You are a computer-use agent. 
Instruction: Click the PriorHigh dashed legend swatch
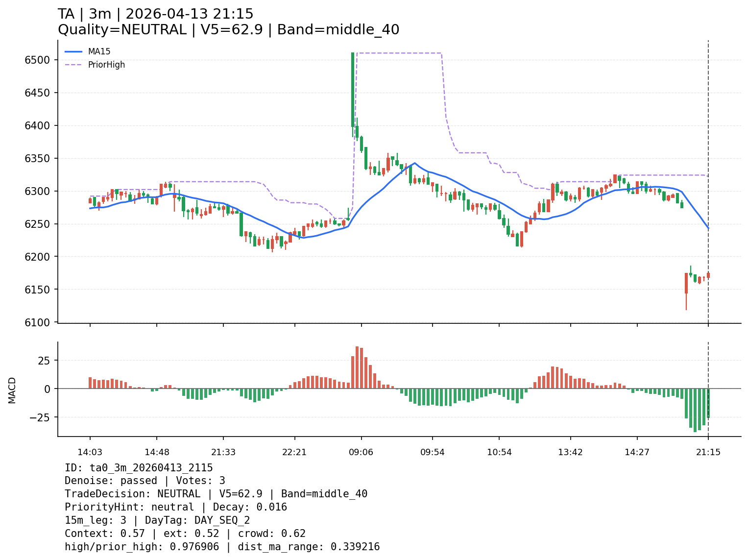[73, 65]
